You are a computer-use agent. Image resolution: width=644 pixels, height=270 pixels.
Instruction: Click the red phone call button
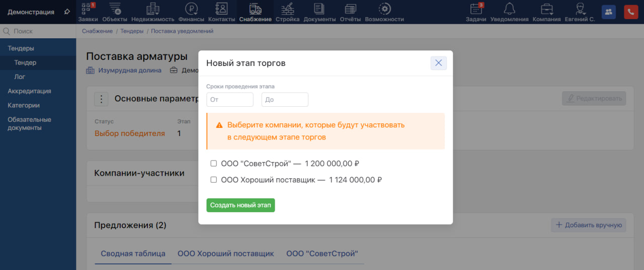click(631, 12)
